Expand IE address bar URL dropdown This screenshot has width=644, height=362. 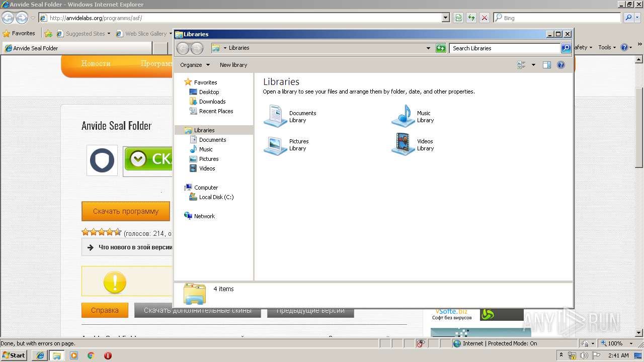pos(445,18)
